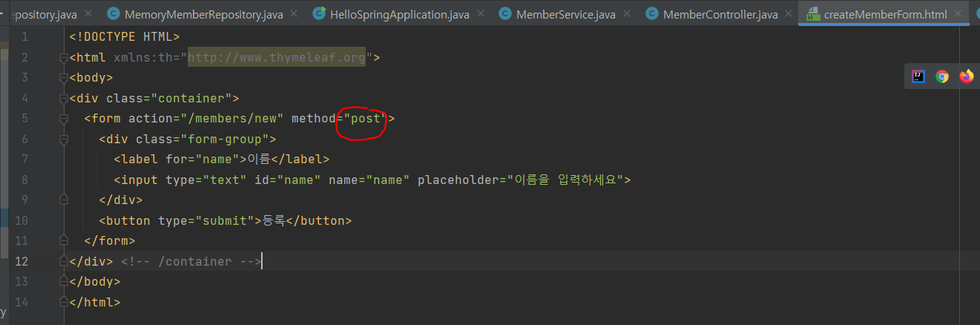
Task: Click the label text 이름
Action: (x=258, y=159)
